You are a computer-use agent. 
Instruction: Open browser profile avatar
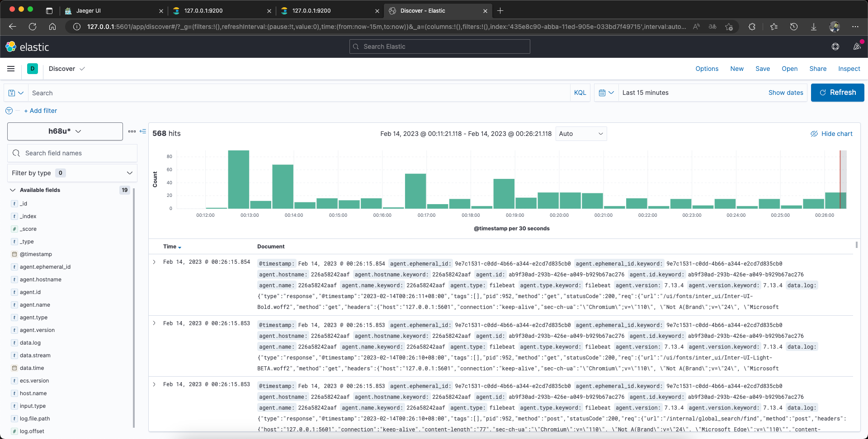(x=835, y=27)
